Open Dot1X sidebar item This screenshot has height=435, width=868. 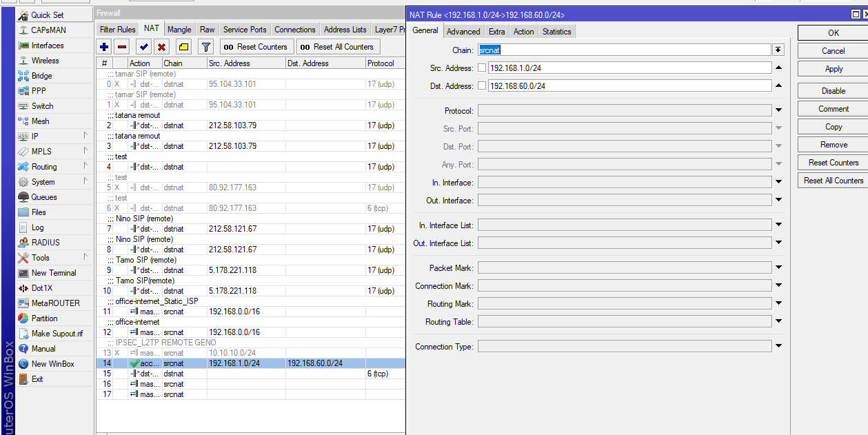[54, 288]
